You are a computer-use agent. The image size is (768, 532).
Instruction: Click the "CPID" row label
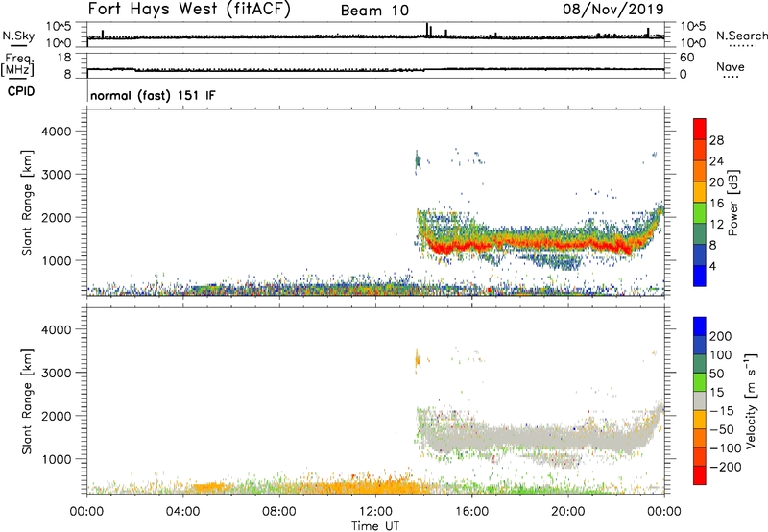click(21, 91)
